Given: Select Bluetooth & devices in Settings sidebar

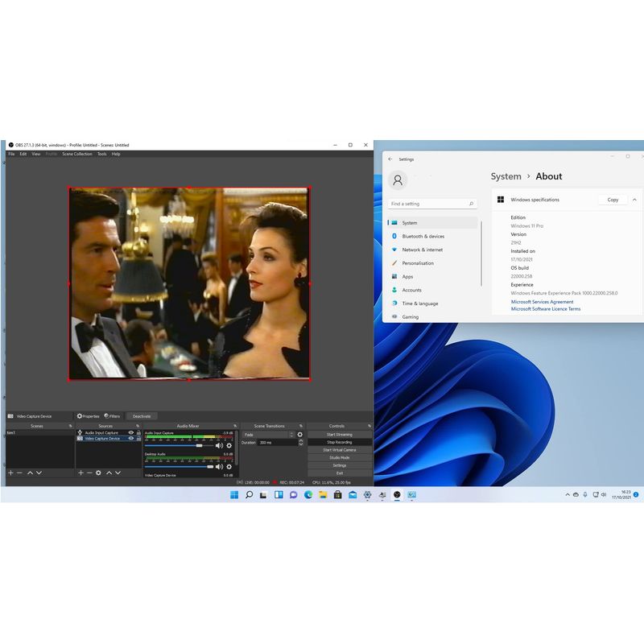Looking at the screenshot, I should [432, 236].
